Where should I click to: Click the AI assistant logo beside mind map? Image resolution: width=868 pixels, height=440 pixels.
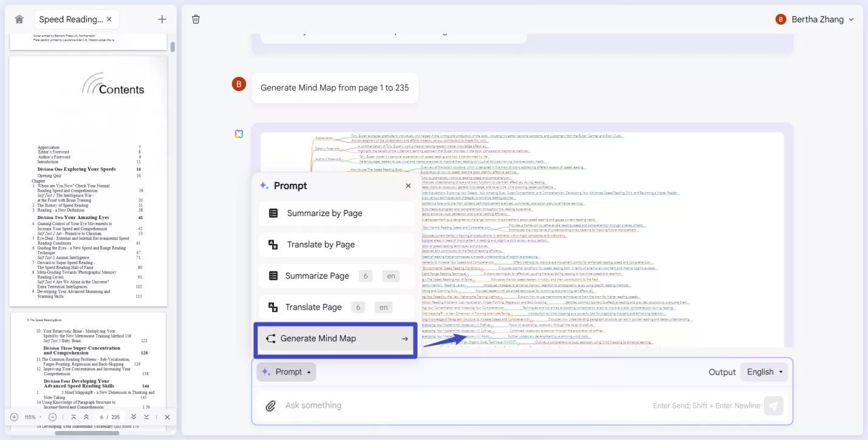tap(239, 134)
